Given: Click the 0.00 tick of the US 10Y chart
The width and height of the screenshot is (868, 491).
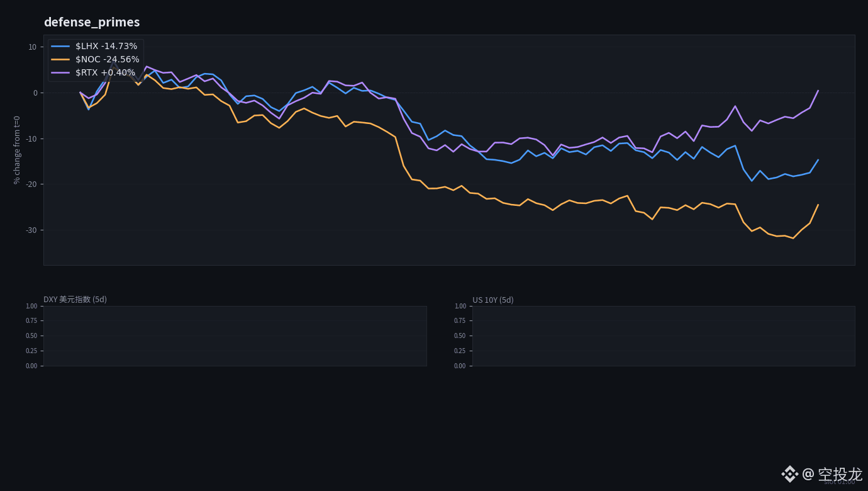Looking at the screenshot, I should [460, 366].
